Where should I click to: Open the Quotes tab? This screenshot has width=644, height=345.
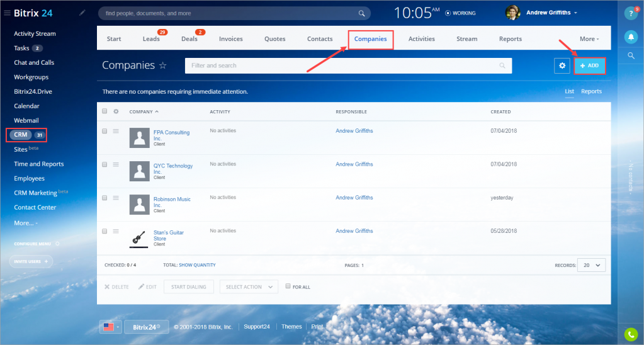pos(274,38)
